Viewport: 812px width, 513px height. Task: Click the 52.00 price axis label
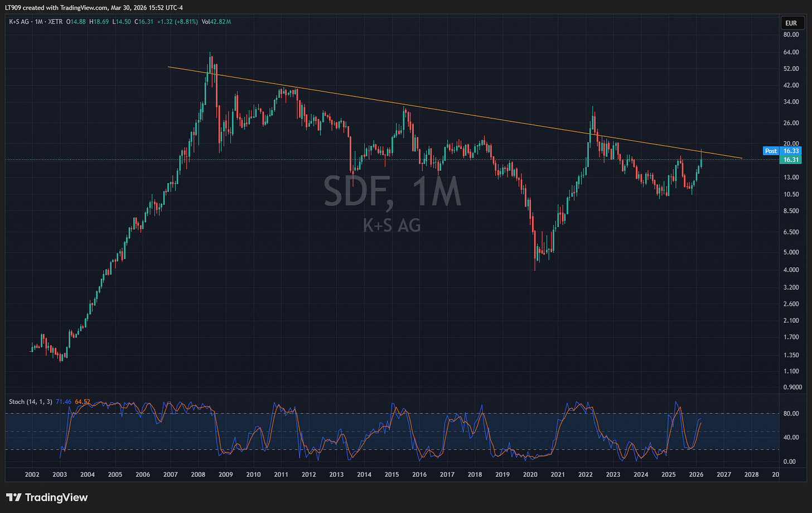(791, 69)
